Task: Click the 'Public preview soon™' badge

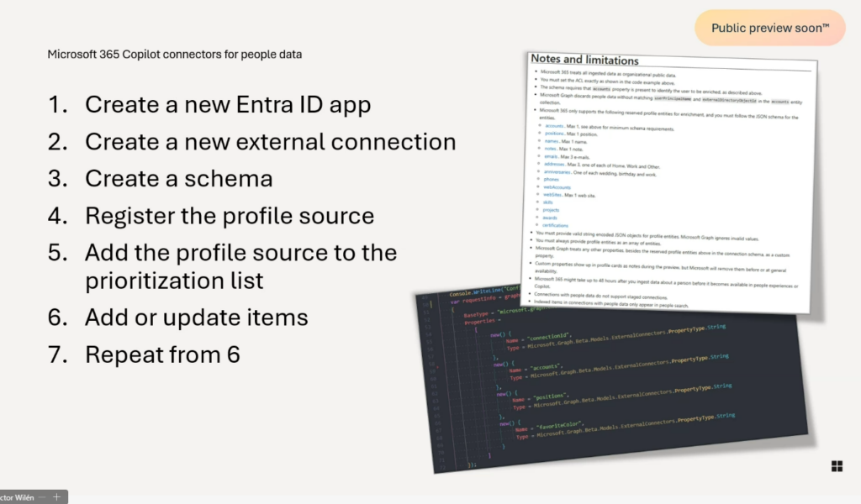Action: 770,28
